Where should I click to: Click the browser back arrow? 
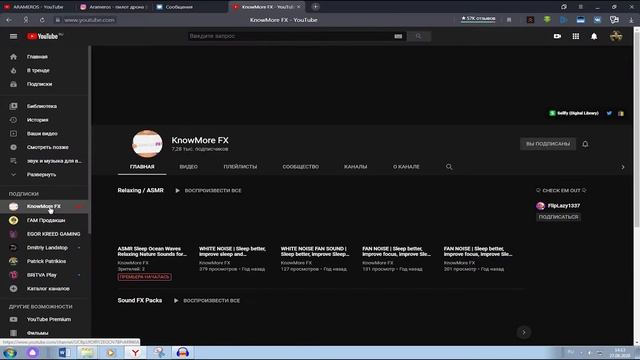coord(9,20)
